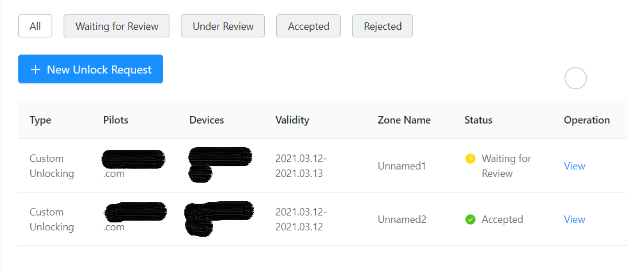This screenshot has height=273, width=644.
Task: Select the Accepted filter tab
Action: pos(308,26)
